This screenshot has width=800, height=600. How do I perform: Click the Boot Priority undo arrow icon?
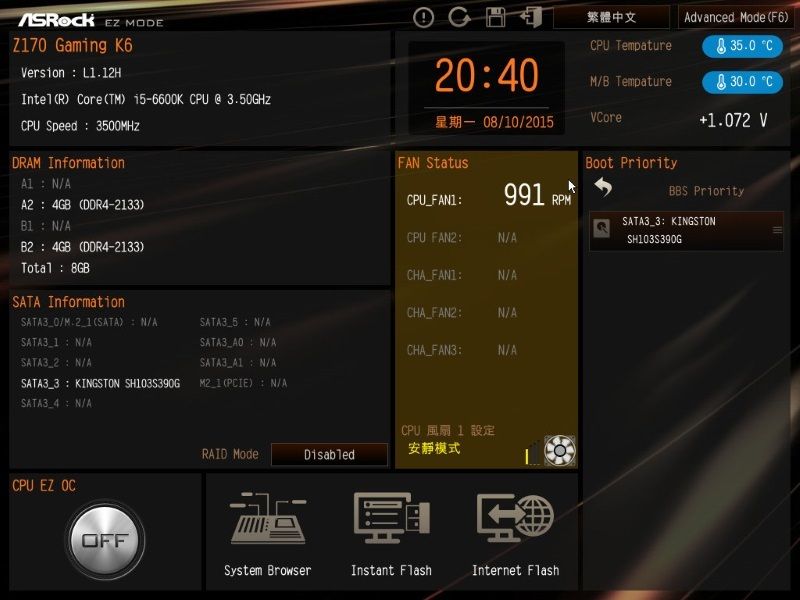coord(603,187)
